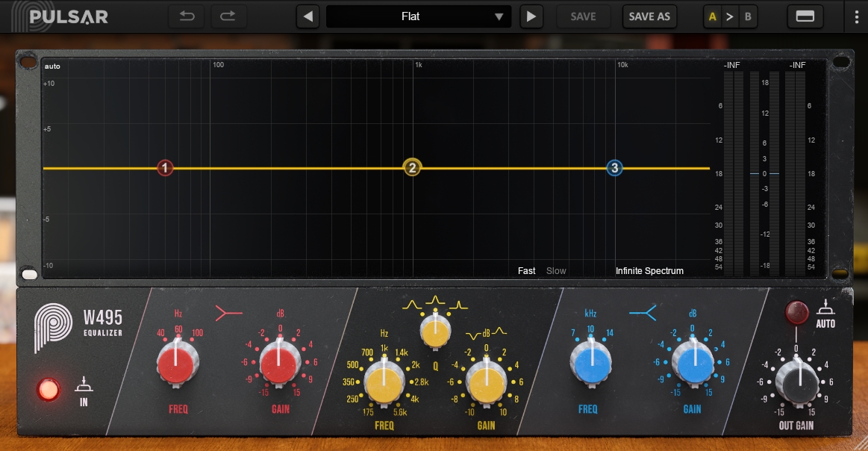Click the SAVE button
Viewport: 868px width, 451px height.
click(x=583, y=16)
